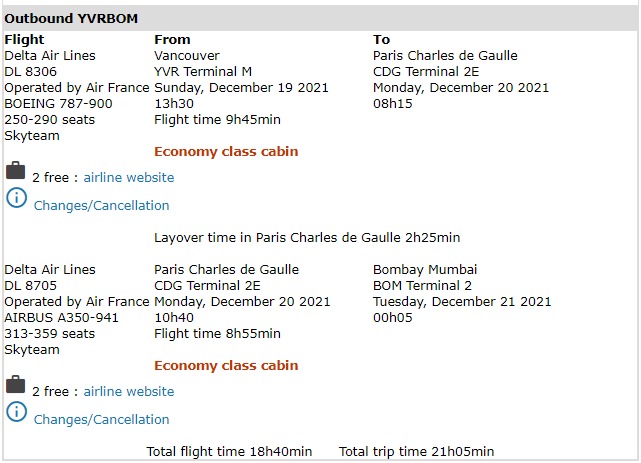
Task: Open airline website link for the Vancouver–Paris flight
Action: click(128, 178)
